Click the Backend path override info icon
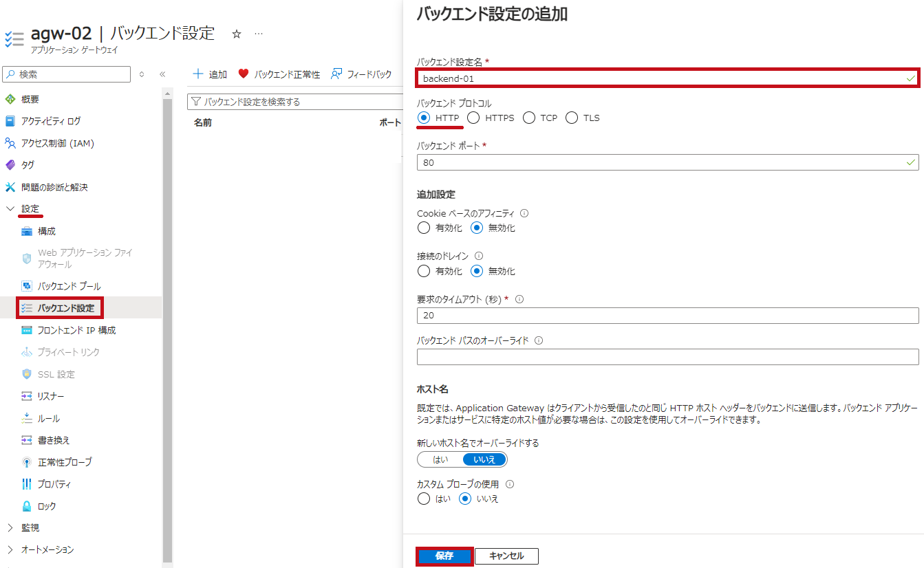924x568 pixels. tap(539, 340)
